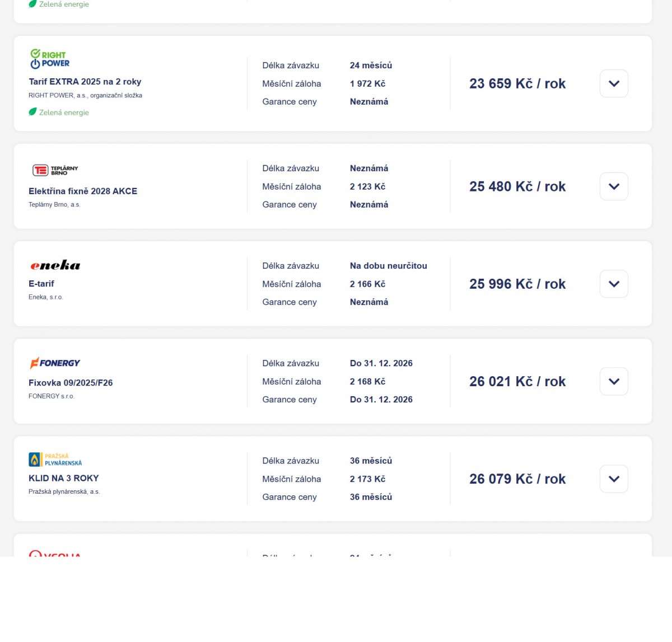
Task: Expand the E-tarif offer details
Action: [614, 284]
